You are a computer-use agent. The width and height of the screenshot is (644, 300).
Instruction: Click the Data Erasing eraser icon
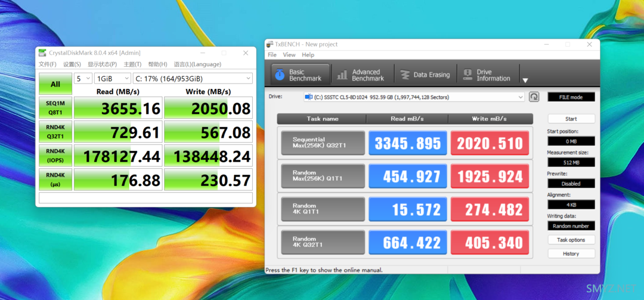click(x=405, y=75)
